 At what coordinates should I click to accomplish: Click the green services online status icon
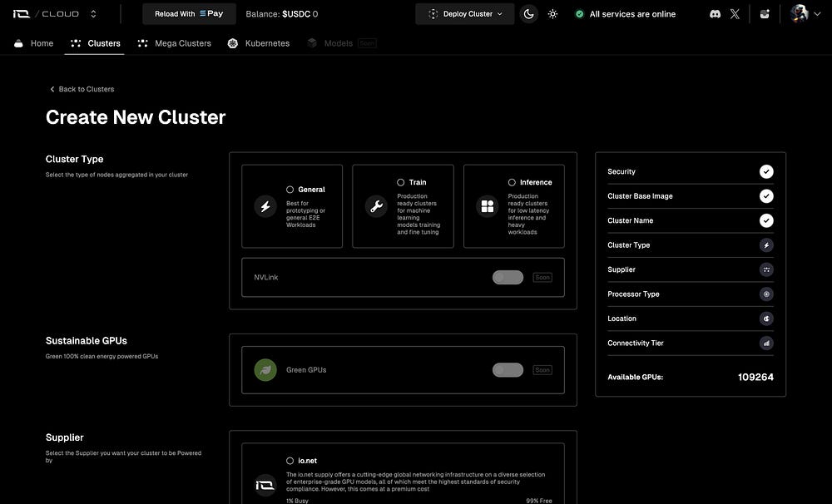[x=579, y=14]
